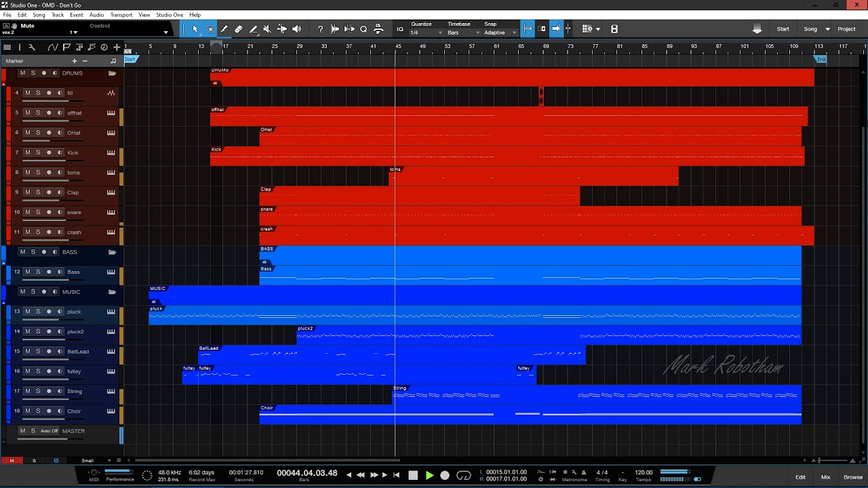This screenshot has height=488, width=868.
Task: Open the fill track instrument editor icon
Action: pos(111,93)
